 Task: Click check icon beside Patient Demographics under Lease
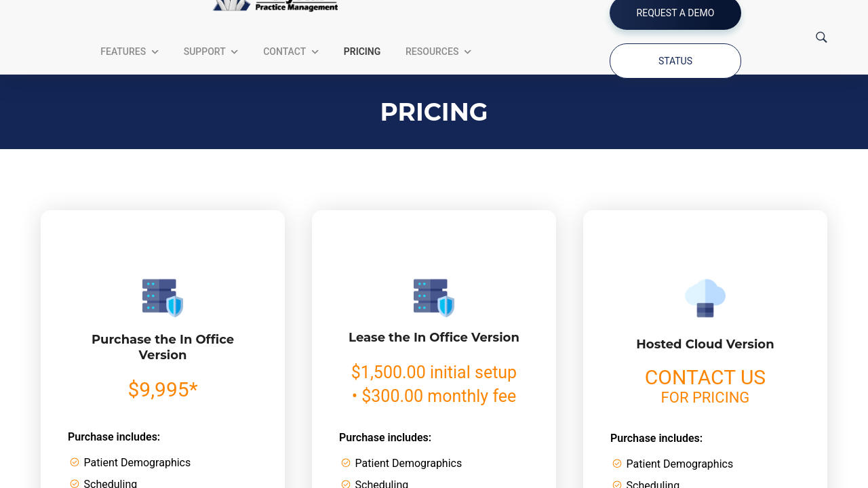[346, 463]
